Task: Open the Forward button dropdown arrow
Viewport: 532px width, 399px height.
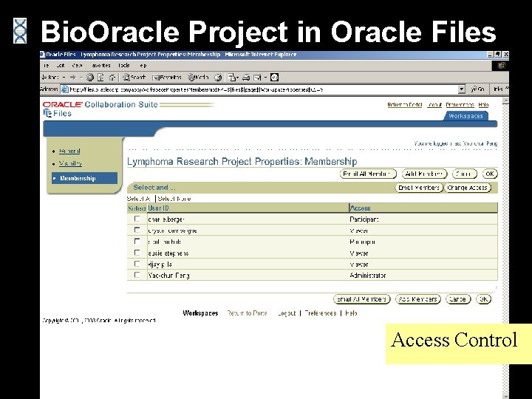Action: 81,78
